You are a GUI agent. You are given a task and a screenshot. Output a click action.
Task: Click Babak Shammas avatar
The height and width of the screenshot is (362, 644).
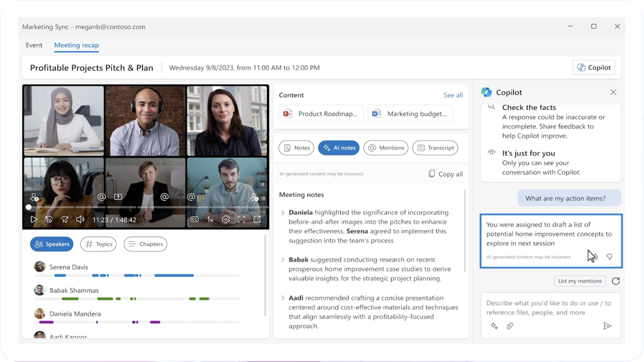[x=40, y=290]
